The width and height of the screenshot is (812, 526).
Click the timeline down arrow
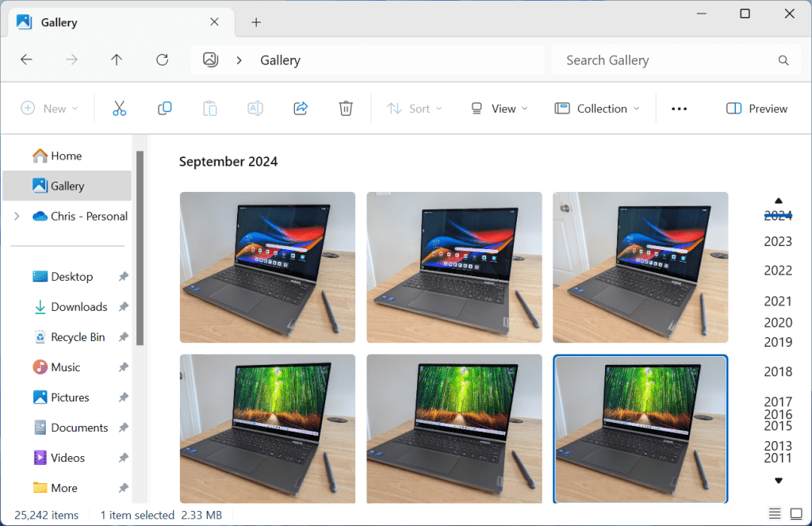point(778,481)
